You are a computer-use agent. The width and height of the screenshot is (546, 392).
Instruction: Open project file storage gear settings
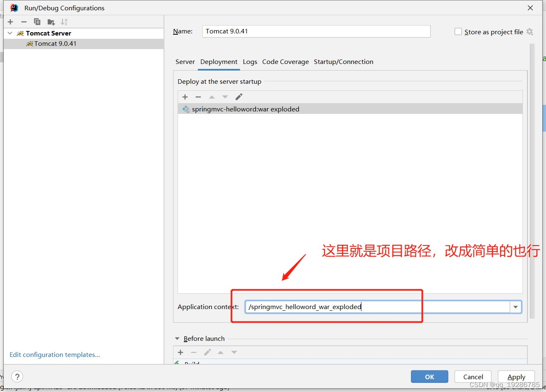(x=530, y=32)
